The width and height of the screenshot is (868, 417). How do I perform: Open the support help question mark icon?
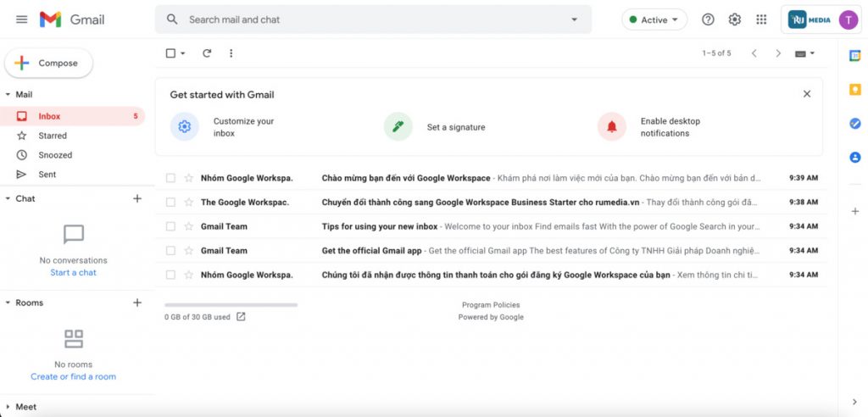[708, 19]
